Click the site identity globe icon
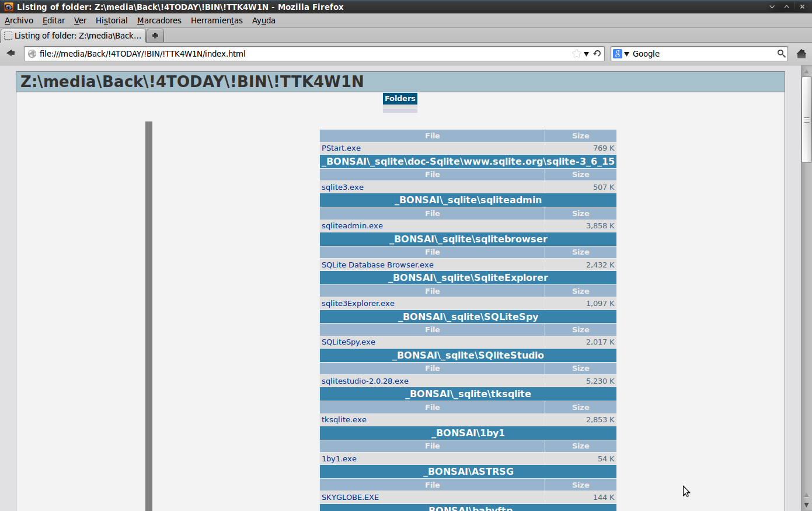The image size is (812, 511). [x=32, y=54]
